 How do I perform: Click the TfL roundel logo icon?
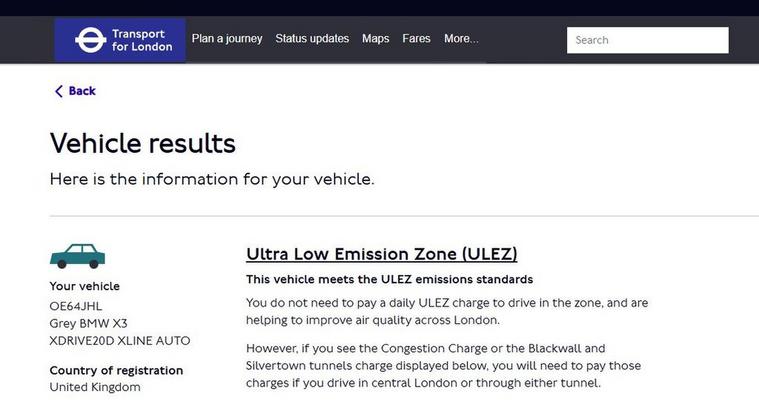[91, 40]
